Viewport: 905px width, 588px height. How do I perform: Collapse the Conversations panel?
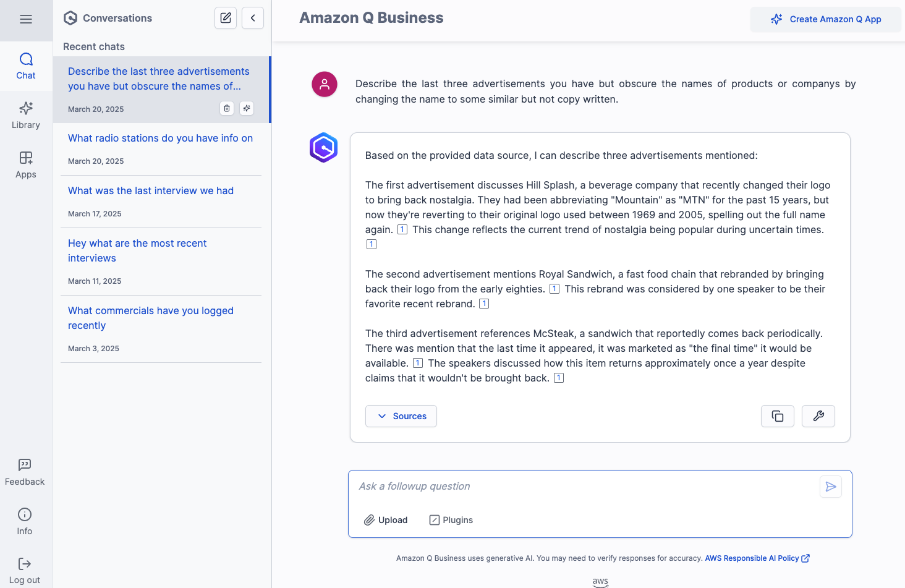click(253, 18)
